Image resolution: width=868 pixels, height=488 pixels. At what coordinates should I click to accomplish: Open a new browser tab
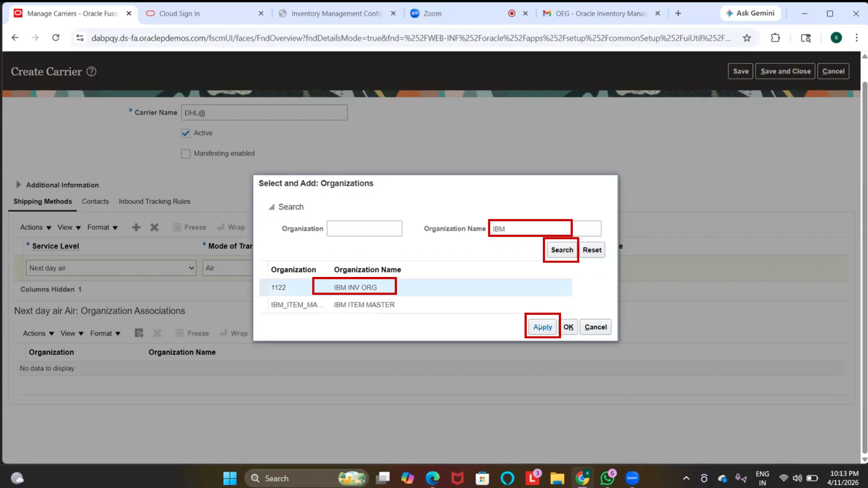coord(678,14)
